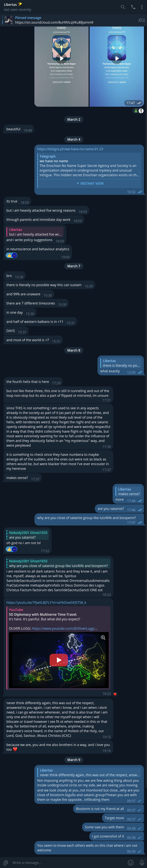The width and height of the screenshot is (147, 868).
Task: Open search in the Libertas chat
Action: tap(123, 7)
